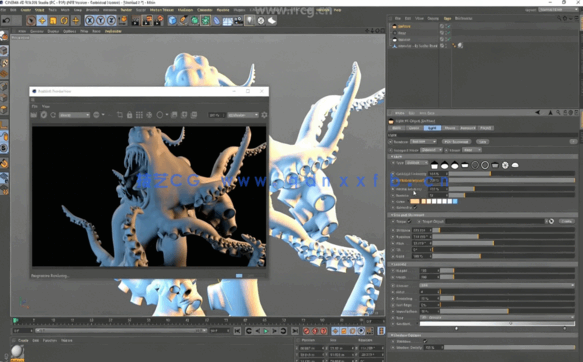This screenshot has width=583, height=362.
Task: Open the display mode dropdown beside the RenderView gear
Action: pos(243,115)
